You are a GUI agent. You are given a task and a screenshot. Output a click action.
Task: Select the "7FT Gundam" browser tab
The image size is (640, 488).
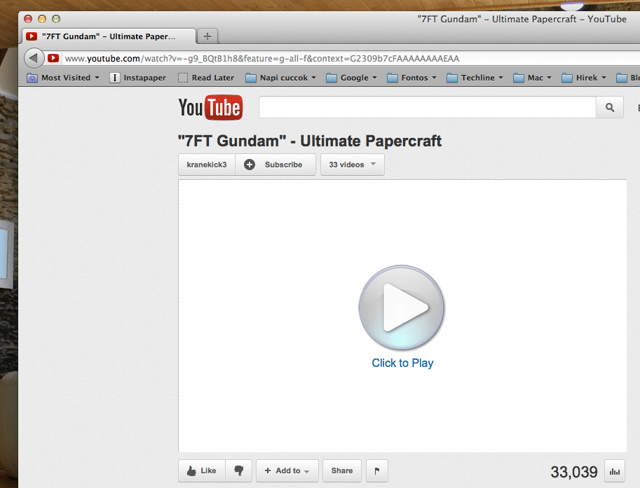coord(109,36)
